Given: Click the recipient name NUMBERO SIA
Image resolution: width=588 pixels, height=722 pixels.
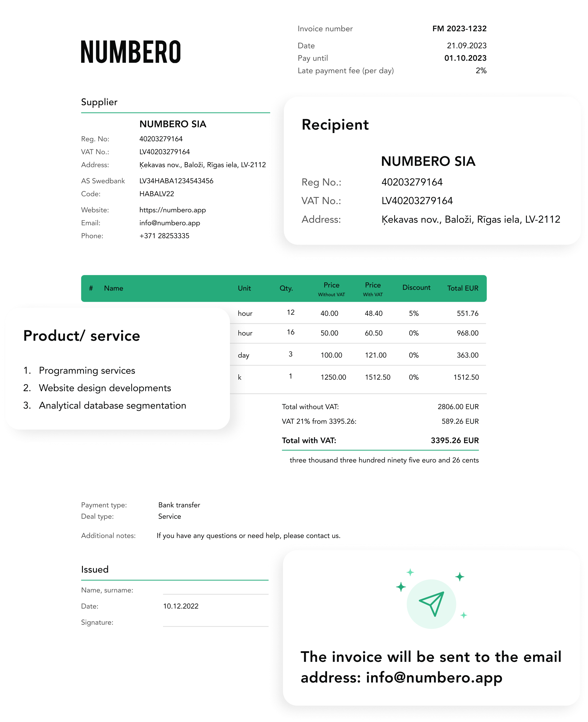Looking at the screenshot, I should click(428, 161).
